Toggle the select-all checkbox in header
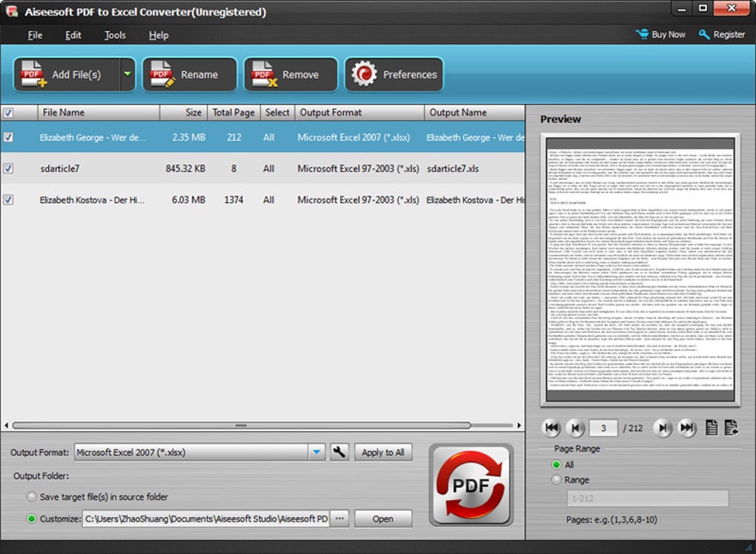 [x=8, y=113]
